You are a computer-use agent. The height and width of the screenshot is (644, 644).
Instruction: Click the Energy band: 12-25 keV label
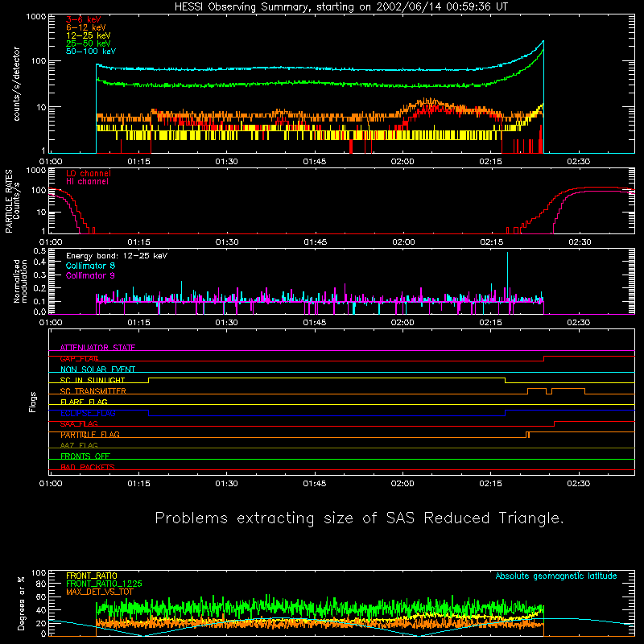click(x=117, y=256)
